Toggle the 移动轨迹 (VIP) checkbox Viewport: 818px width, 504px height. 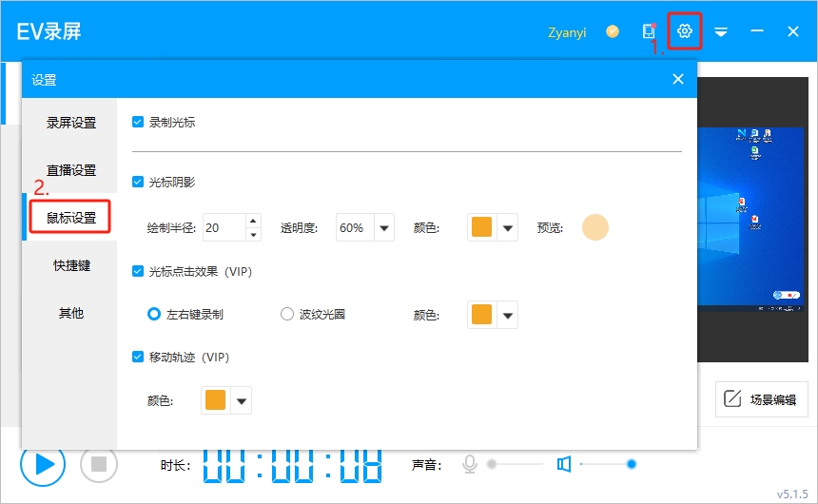click(138, 357)
